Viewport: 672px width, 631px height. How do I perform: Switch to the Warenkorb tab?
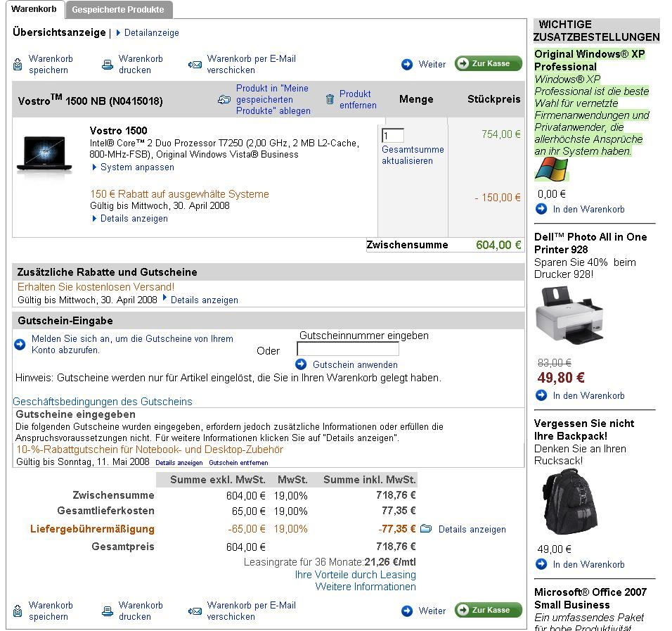coord(34,9)
